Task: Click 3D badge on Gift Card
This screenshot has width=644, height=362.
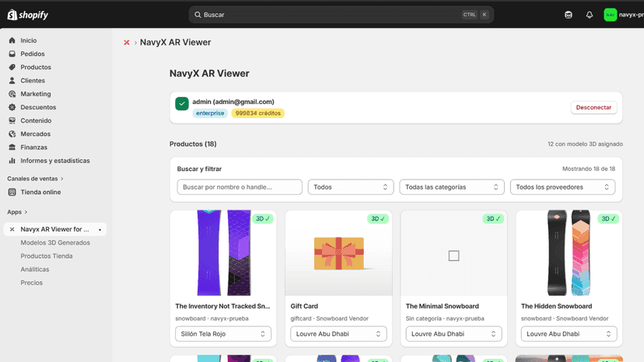Action: (377, 219)
